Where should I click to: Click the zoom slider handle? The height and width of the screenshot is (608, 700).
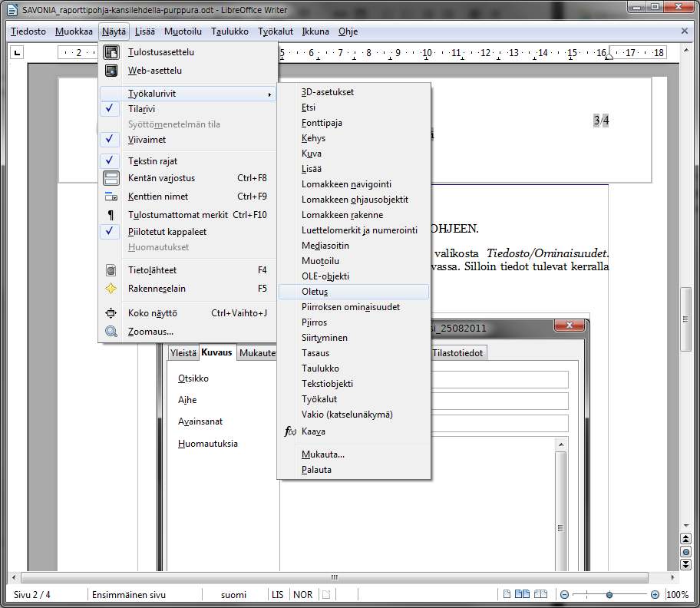pyautogui.click(x=609, y=595)
